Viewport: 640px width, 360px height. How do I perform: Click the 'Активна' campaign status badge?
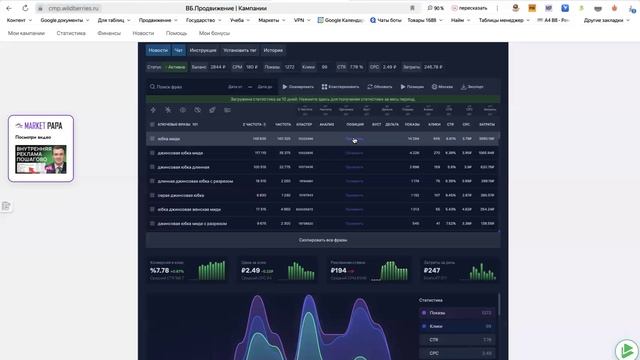pos(176,67)
